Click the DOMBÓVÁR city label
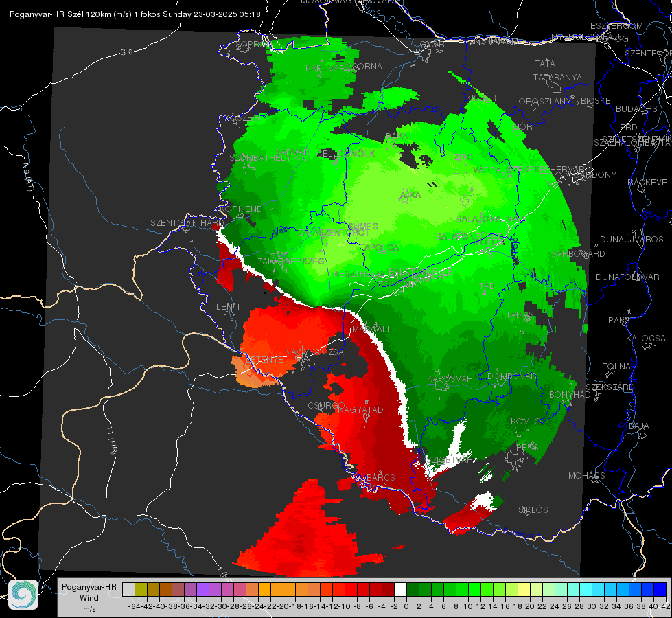 [x=511, y=376]
